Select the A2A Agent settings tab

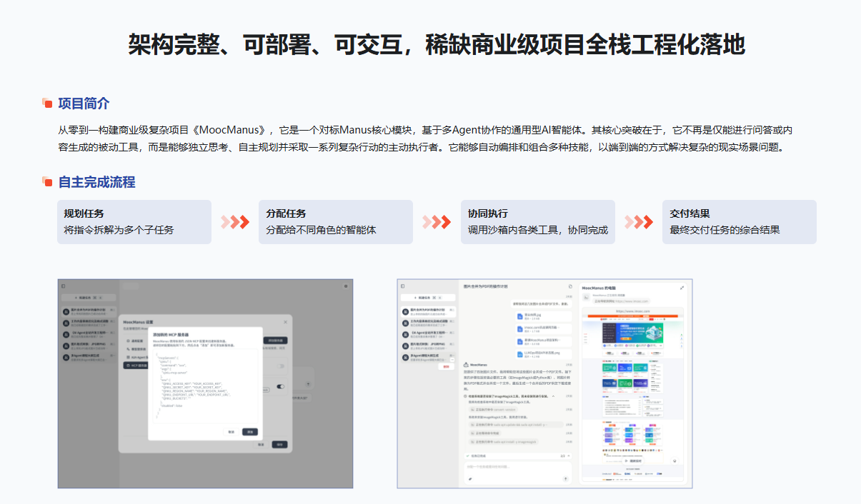(134, 357)
